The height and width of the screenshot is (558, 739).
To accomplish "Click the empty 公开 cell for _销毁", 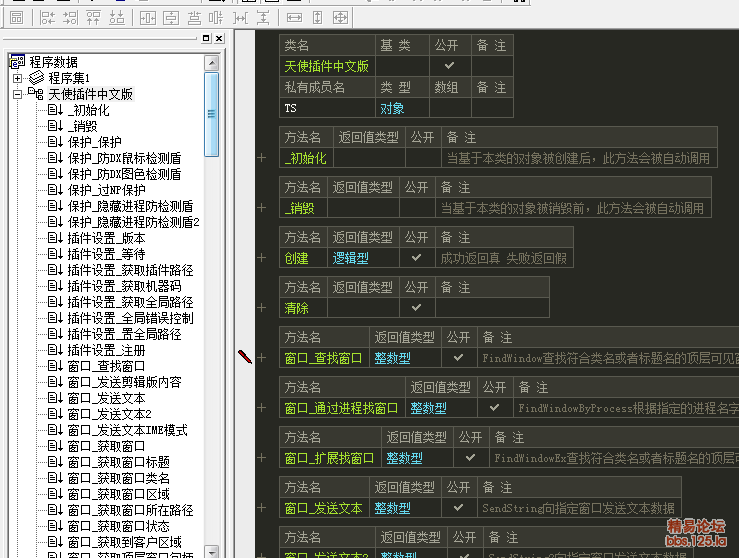I will [x=417, y=208].
